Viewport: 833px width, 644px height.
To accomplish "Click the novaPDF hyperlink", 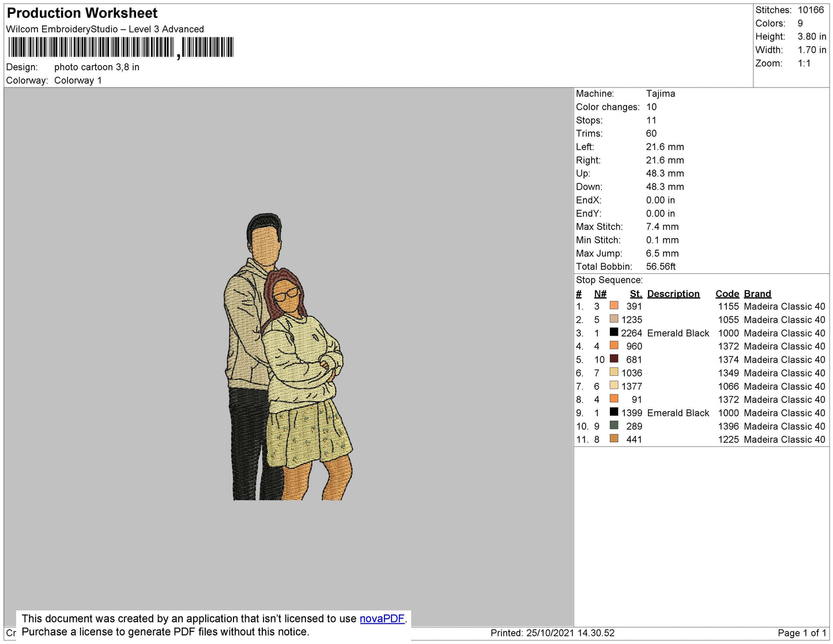I will click(382, 619).
